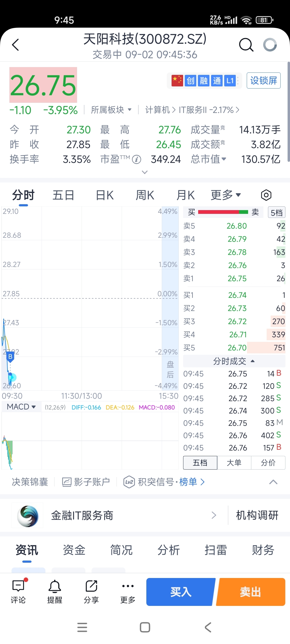Tap the company logo thumbnail
Viewport: 290px width, 644px height.
click(x=27, y=515)
